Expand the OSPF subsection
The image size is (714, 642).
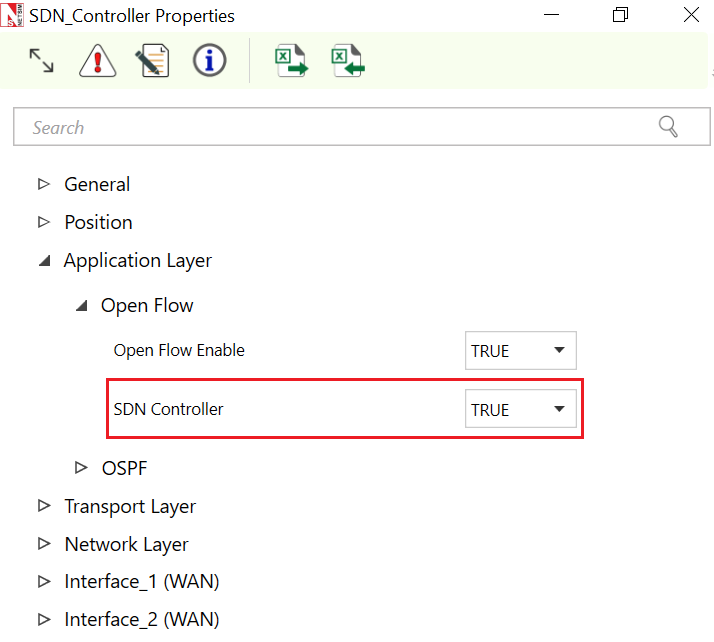(81, 467)
